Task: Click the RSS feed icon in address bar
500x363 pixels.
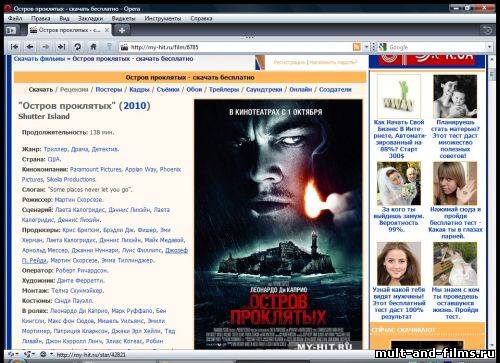Action: click(357, 47)
